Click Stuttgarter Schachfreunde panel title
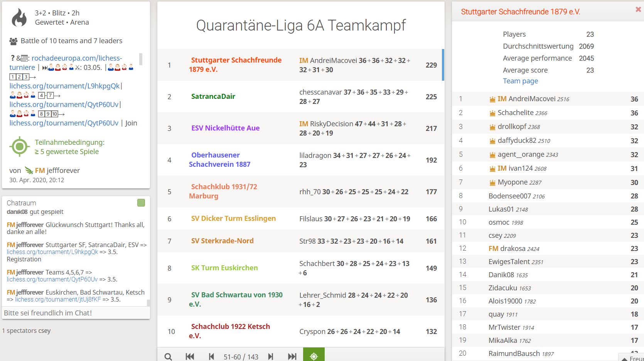Image resolution: width=644 pixels, height=361 pixels. [520, 12]
